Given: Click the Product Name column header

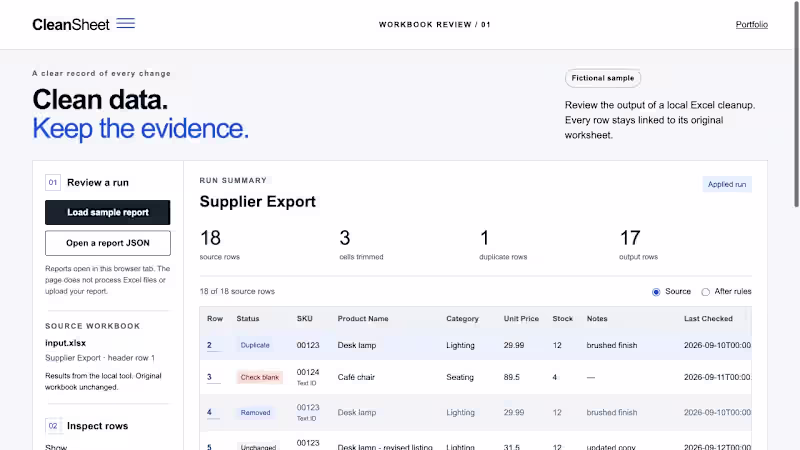Looking at the screenshot, I should [363, 318].
